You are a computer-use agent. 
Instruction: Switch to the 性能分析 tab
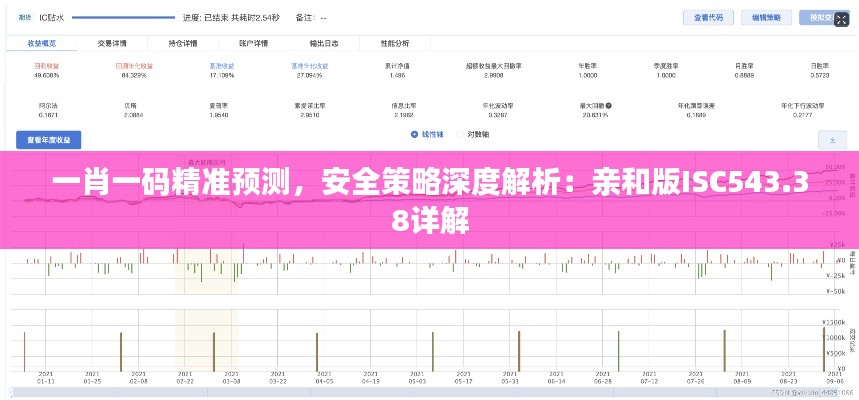(x=395, y=44)
